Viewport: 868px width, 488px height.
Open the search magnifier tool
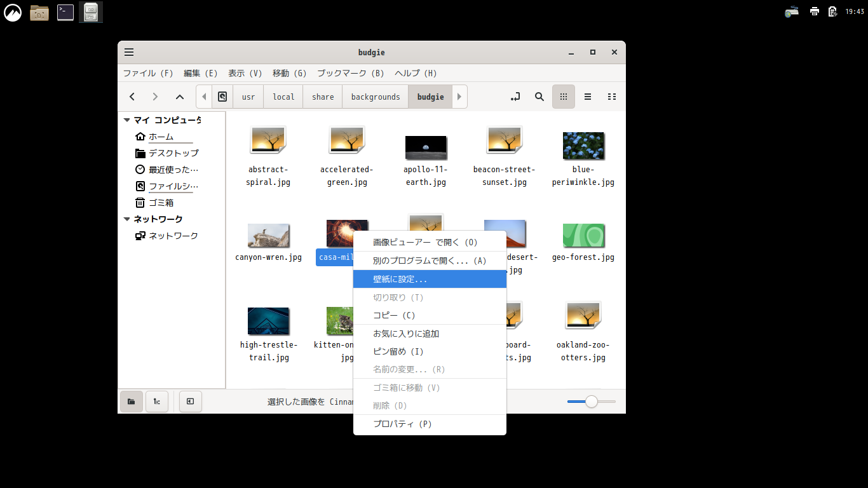tap(539, 97)
